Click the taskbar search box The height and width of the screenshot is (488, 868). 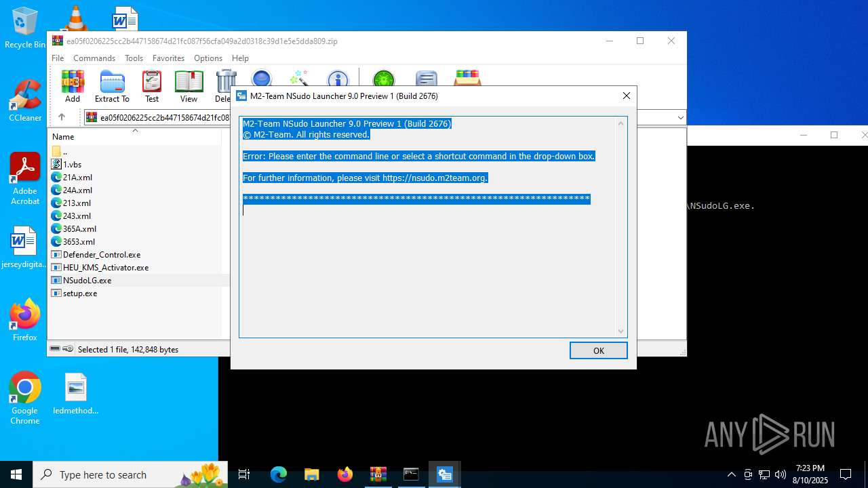coord(131,474)
